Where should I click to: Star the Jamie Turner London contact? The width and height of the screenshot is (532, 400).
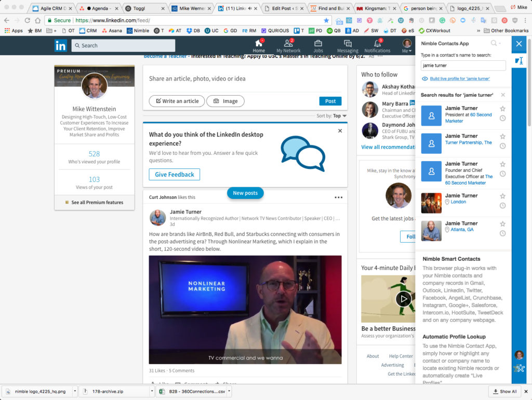click(503, 196)
